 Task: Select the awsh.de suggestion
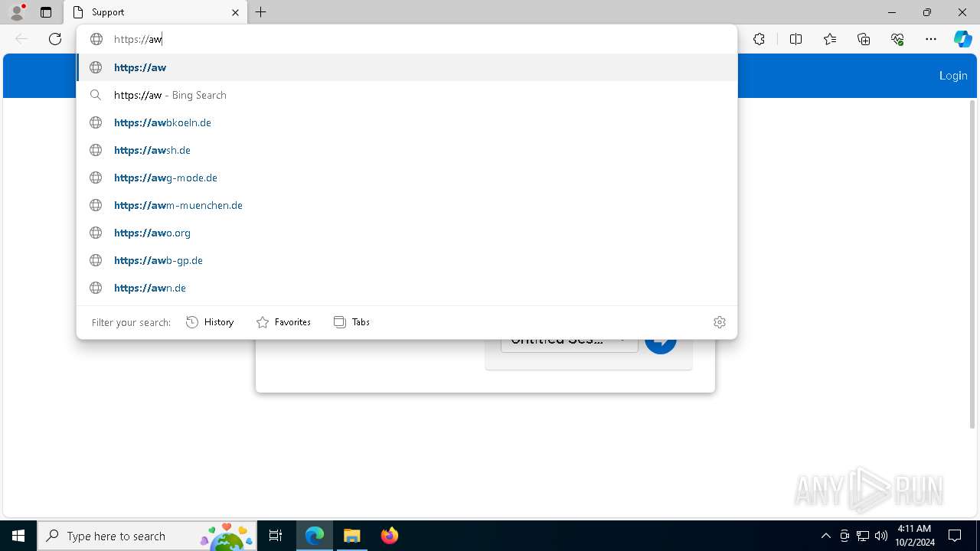point(407,150)
